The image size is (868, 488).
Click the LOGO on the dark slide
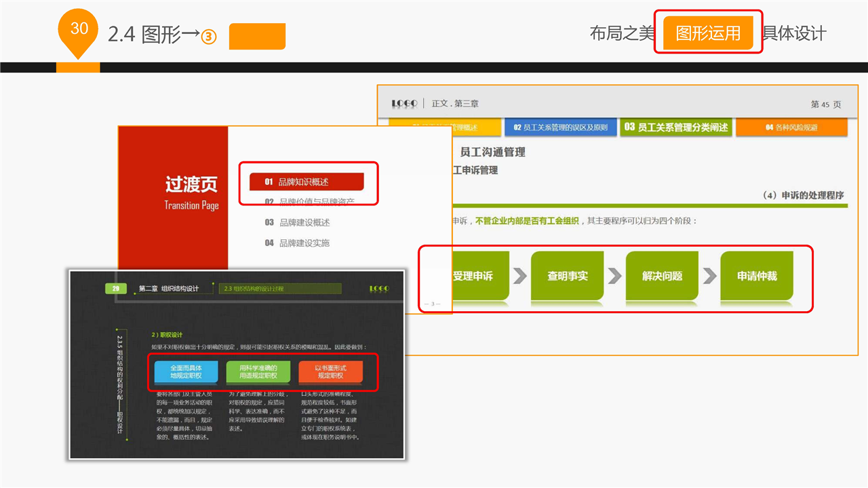(379, 289)
